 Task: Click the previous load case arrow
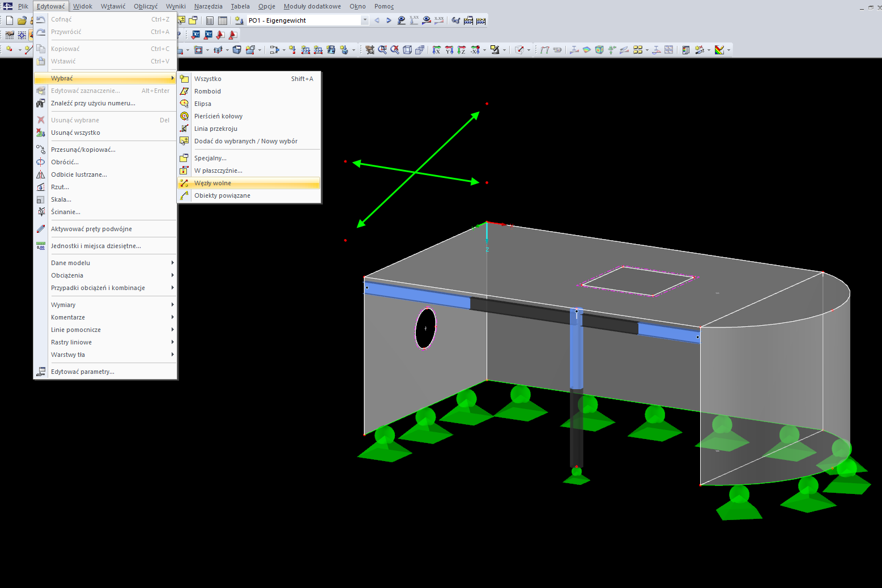tap(377, 20)
